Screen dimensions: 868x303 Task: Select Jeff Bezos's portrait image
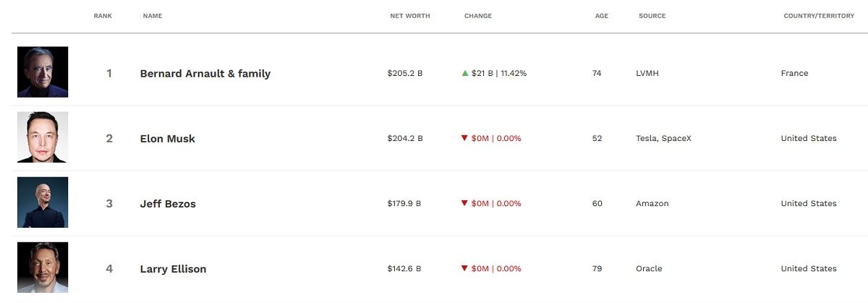[x=43, y=202]
